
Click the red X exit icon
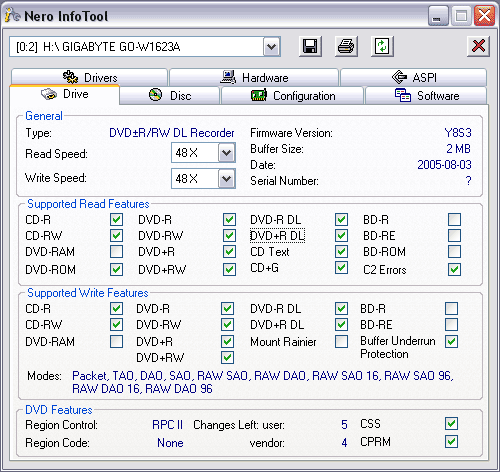(x=478, y=46)
